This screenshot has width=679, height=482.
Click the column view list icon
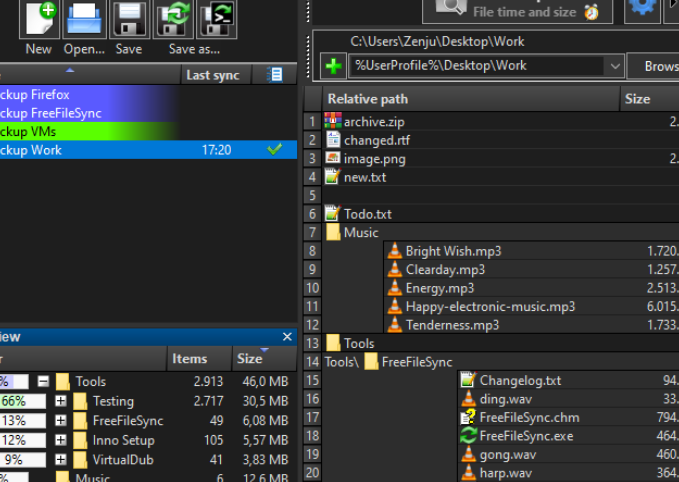(275, 75)
